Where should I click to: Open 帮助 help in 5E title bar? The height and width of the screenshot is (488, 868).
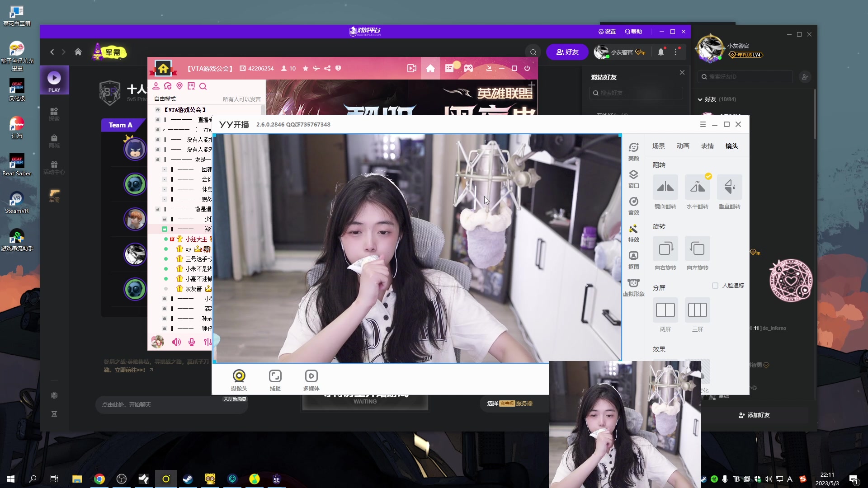point(633,32)
